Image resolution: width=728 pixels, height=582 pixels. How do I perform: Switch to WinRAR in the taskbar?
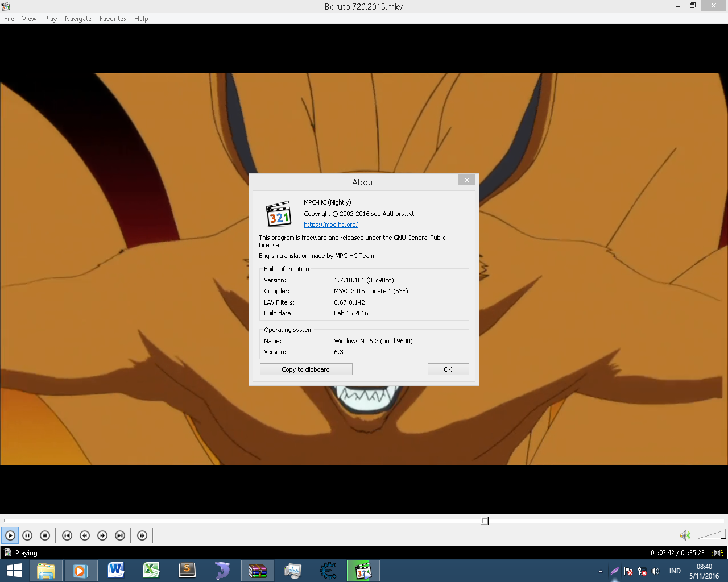258,571
